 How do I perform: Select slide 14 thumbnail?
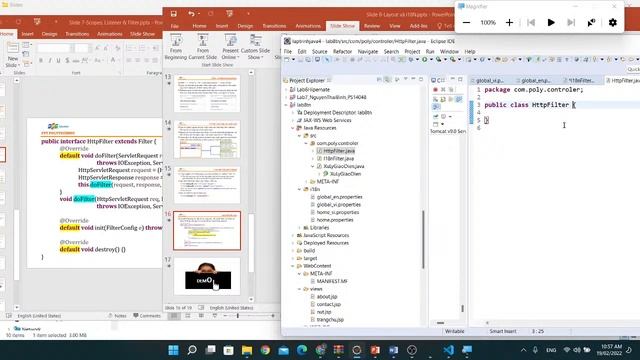click(x=207, y=139)
